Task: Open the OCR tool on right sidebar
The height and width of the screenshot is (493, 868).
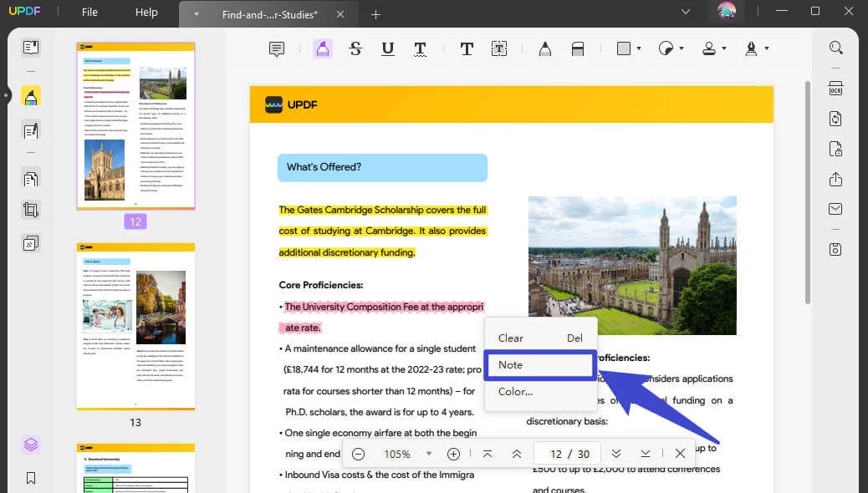Action: (835, 88)
